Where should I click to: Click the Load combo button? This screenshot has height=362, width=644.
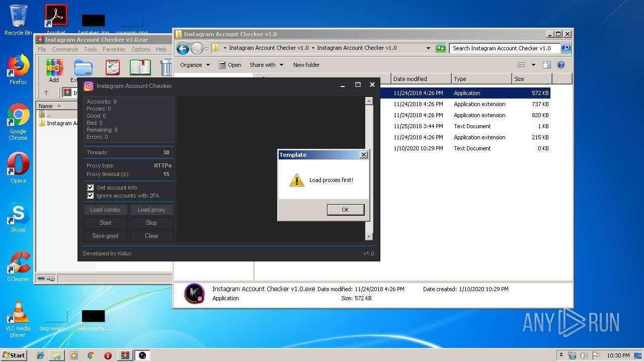105,210
